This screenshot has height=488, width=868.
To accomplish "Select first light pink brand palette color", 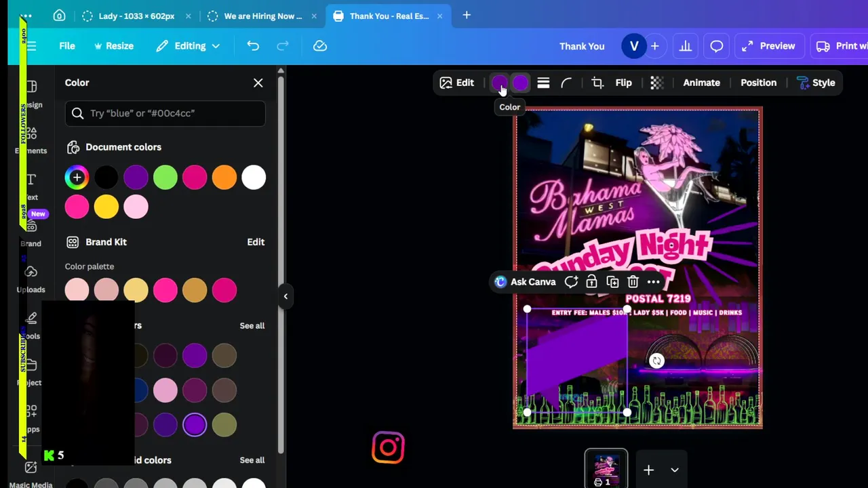I will pyautogui.click(x=77, y=290).
